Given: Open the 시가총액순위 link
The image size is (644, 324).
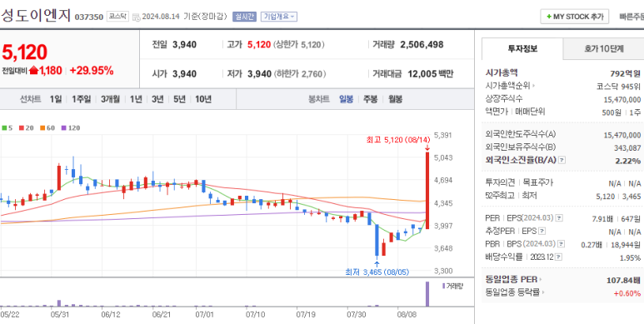Looking at the screenshot, I should [510, 86].
